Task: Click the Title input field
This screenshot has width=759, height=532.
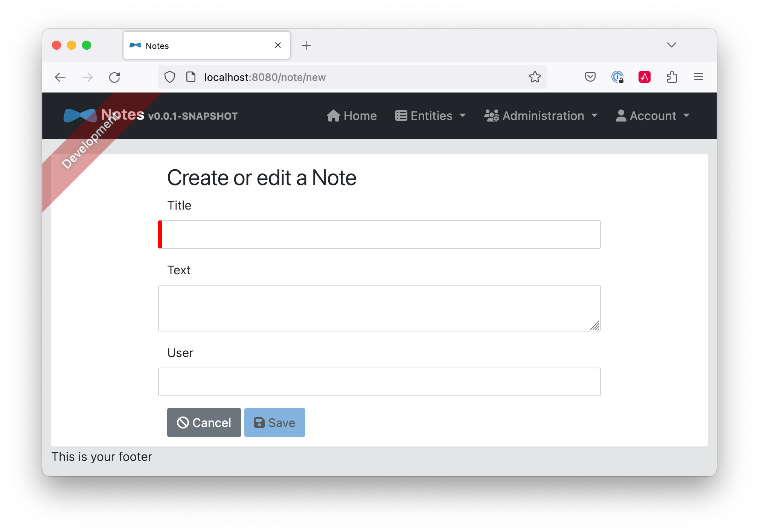Action: coord(381,234)
